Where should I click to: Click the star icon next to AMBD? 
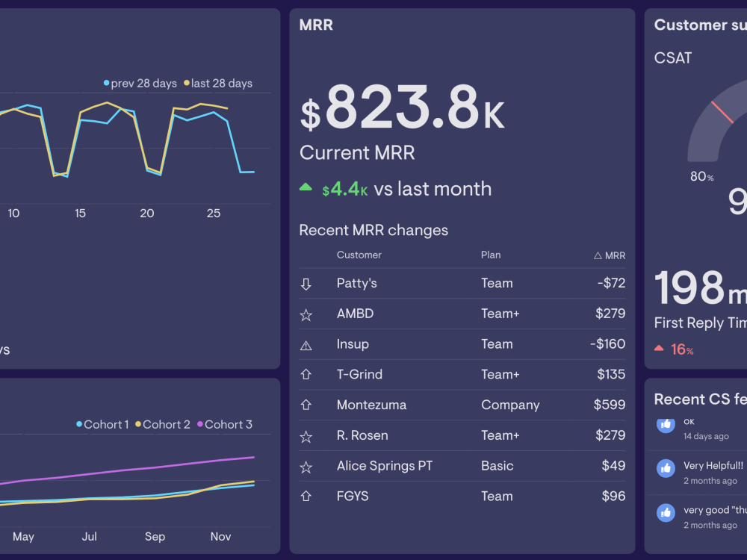(306, 314)
